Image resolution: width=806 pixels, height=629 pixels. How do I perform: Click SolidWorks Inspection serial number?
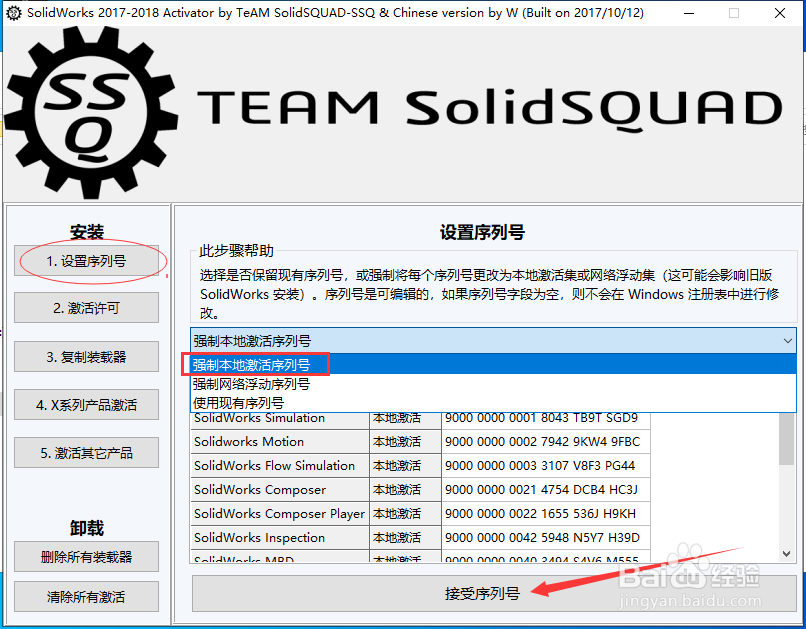tap(546, 538)
